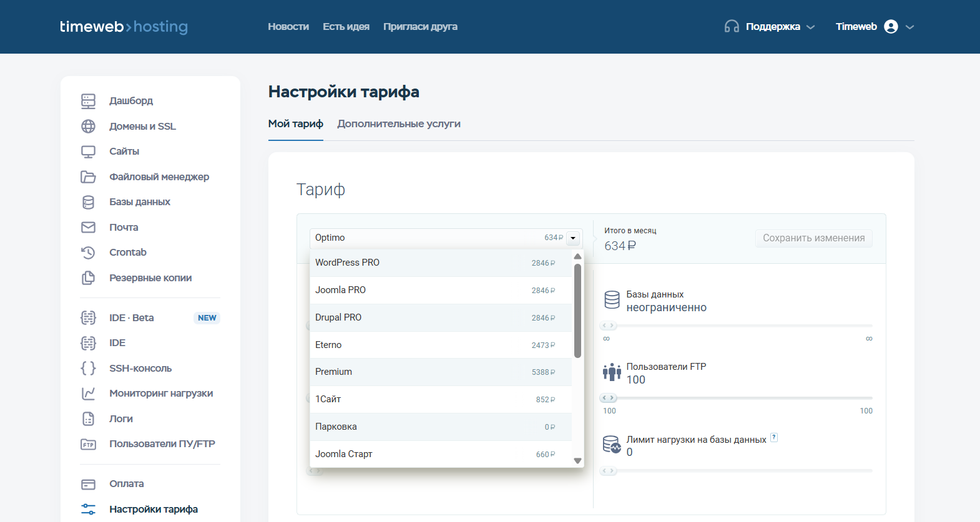Click the tariff list scrollbar thumb

578,311
